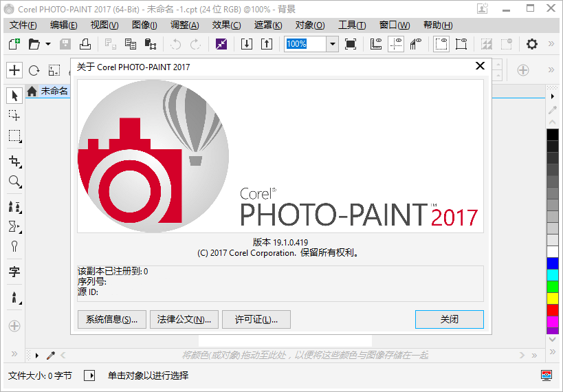
Task: Click the 100% zoom level field
Action: pos(305,44)
